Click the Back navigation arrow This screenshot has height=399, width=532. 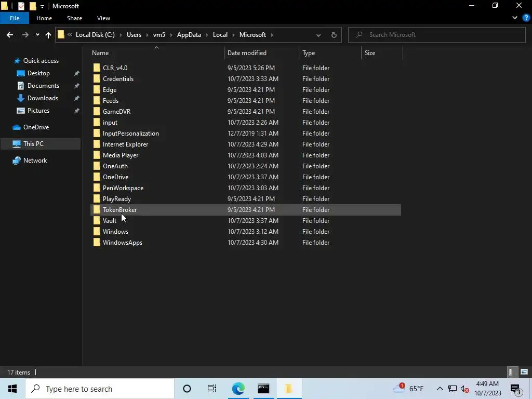coord(10,35)
